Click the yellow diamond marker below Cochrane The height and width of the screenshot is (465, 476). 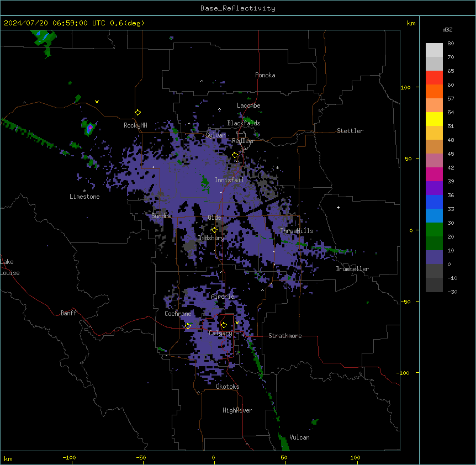[188, 326]
